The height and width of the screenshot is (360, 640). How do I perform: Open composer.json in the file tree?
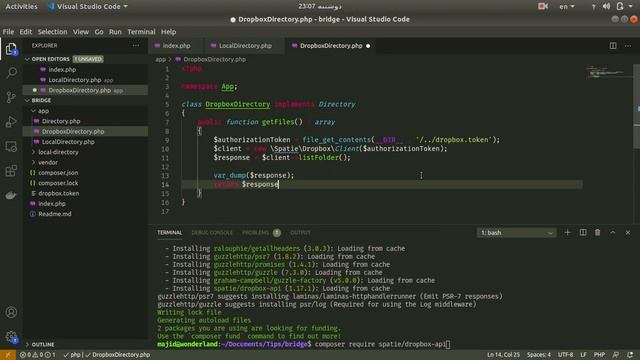[58, 173]
